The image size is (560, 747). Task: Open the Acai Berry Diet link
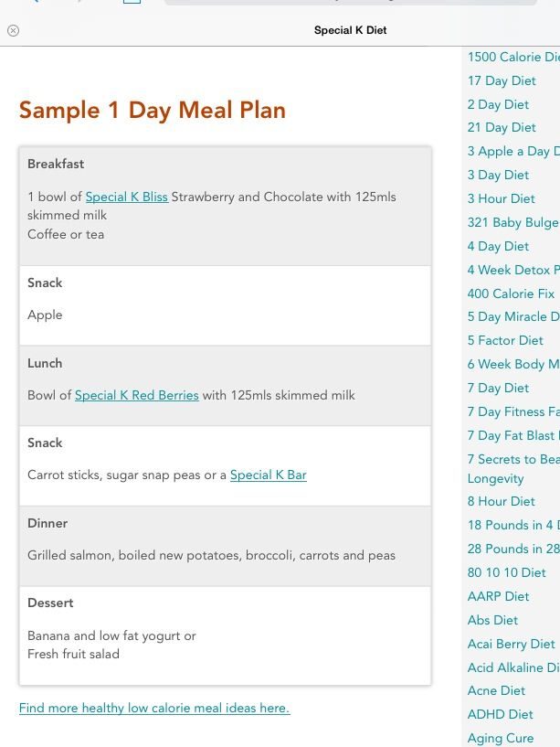[511, 644]
